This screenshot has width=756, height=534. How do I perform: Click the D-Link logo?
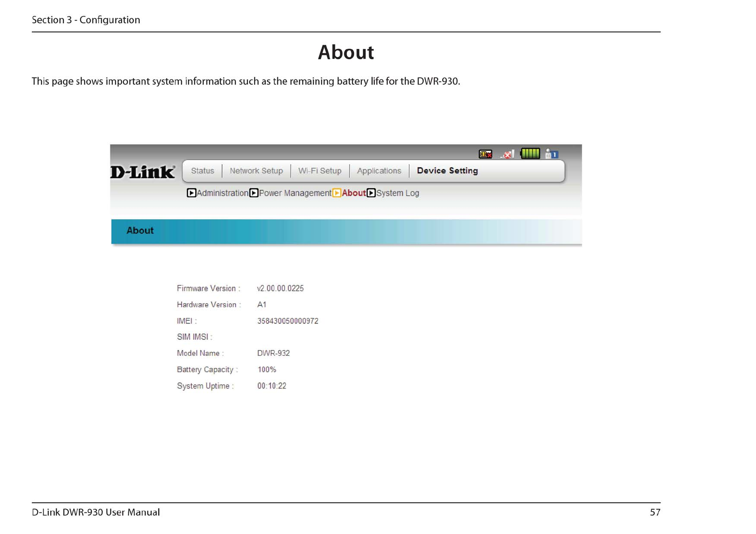coord(143,172)
